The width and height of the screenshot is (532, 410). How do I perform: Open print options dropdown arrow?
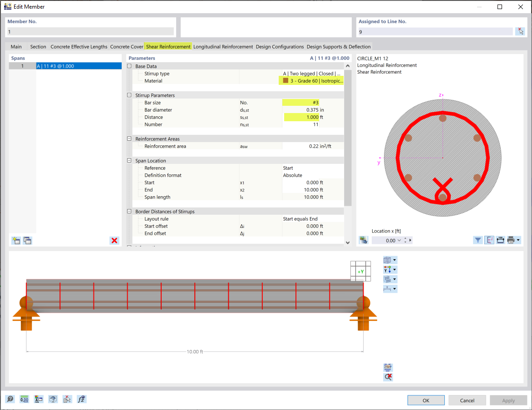pos(518,240)
